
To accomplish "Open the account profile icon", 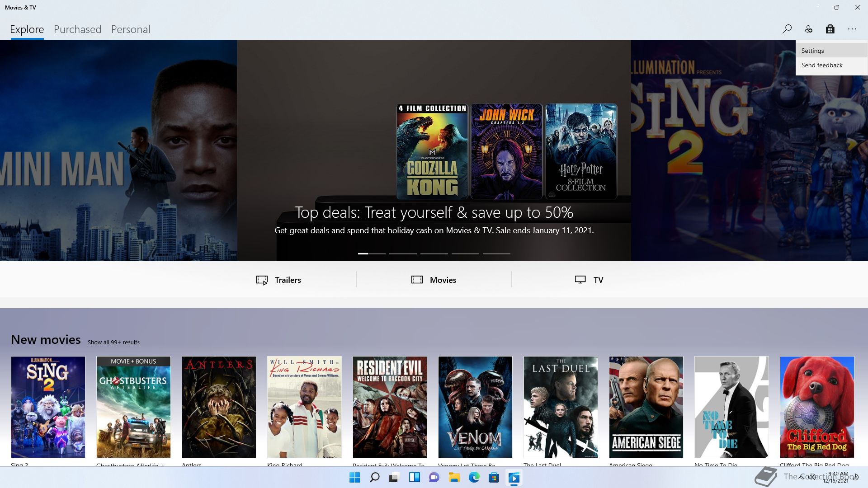I will coord(808,29).
